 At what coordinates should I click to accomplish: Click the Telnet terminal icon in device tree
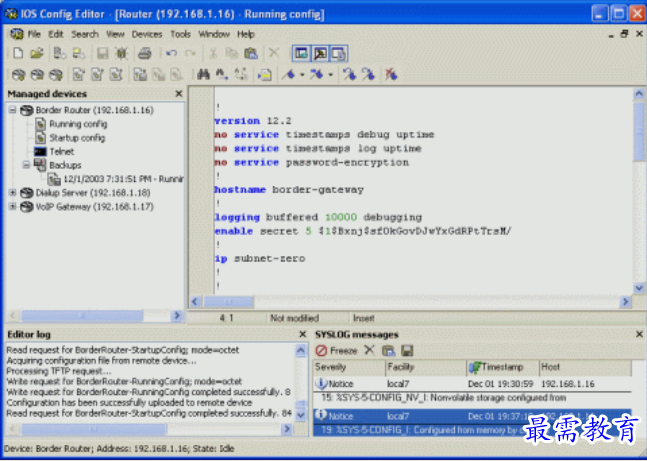pos(40,151)
